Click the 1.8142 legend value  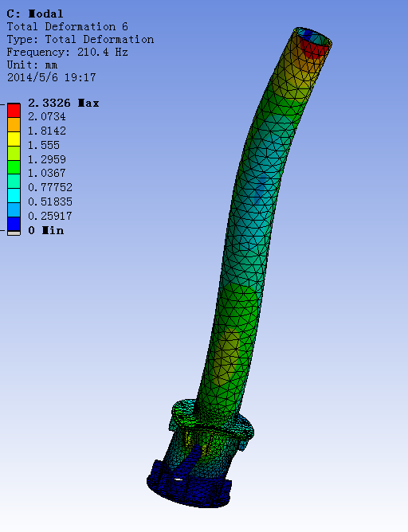[47, 131]
